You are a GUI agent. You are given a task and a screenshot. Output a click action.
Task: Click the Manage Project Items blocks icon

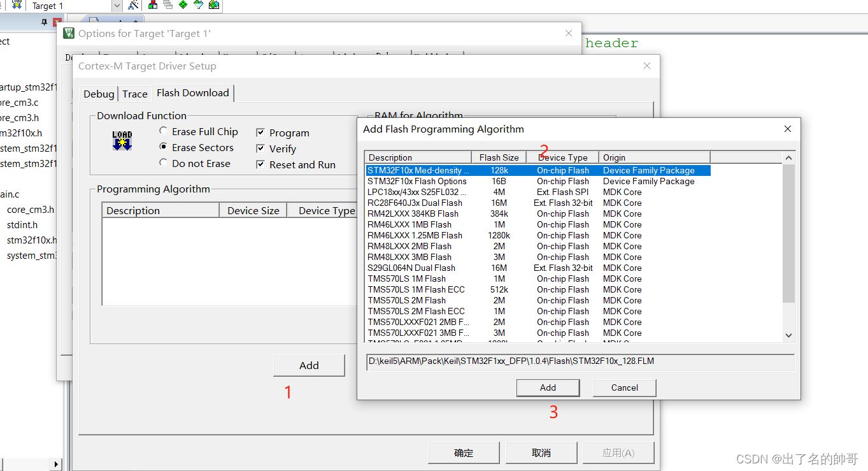[152, 6]
